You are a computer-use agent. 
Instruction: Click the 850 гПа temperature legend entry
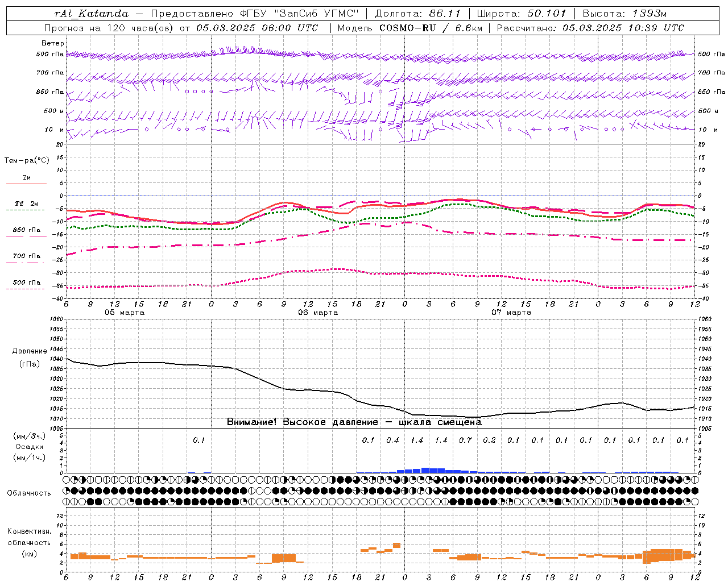[27, 230]
